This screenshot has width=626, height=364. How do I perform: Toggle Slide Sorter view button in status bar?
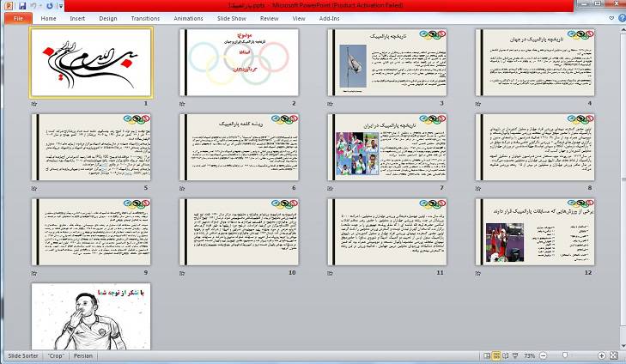[496, 355]
